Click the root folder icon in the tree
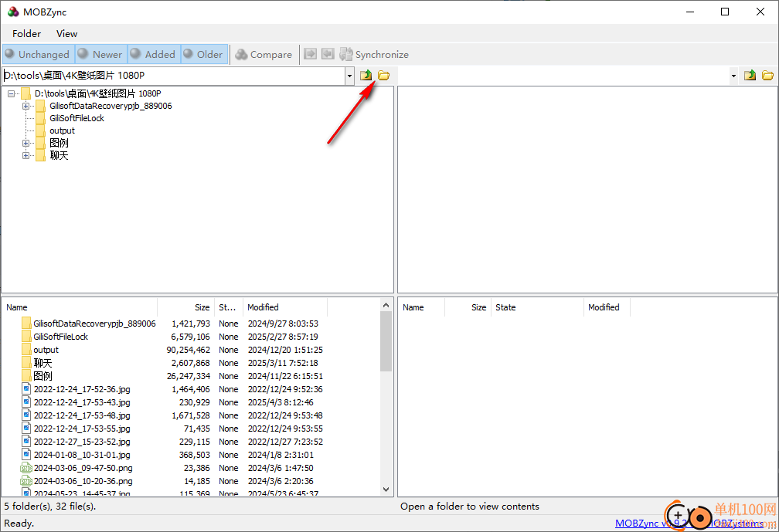Screen dimensions: 779x532 pyautogui.click(x=26, y=93)
